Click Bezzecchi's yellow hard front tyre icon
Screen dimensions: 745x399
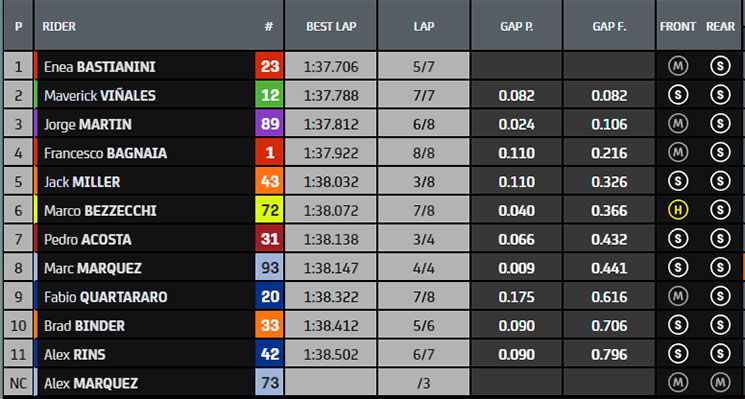pos(678,210)
